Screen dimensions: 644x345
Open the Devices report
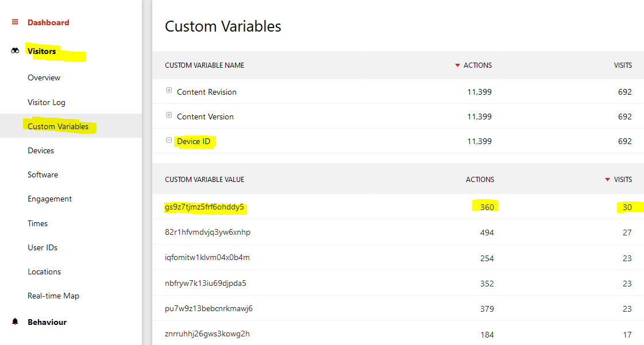click(x=41, y=150)
